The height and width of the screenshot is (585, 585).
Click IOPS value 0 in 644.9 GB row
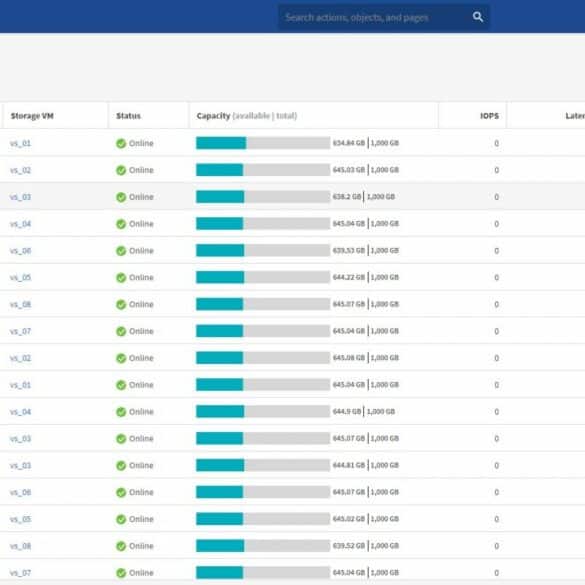496,412
